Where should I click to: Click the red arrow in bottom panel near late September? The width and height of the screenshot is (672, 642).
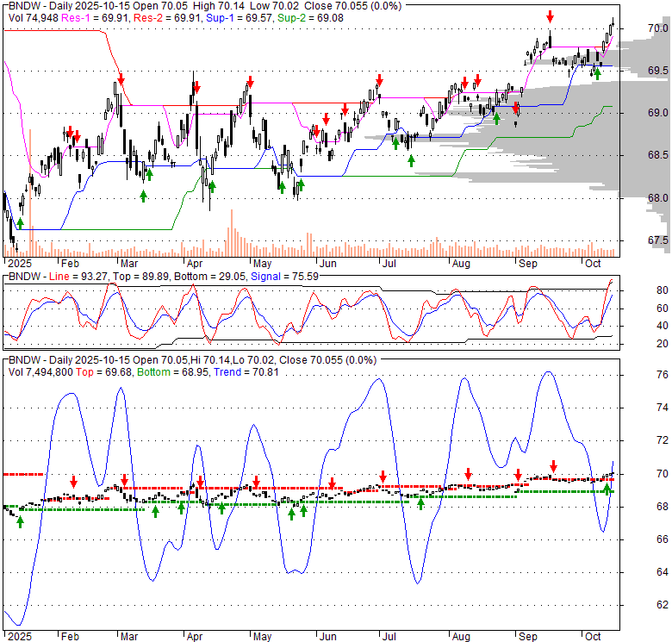(x=554, y=465)
